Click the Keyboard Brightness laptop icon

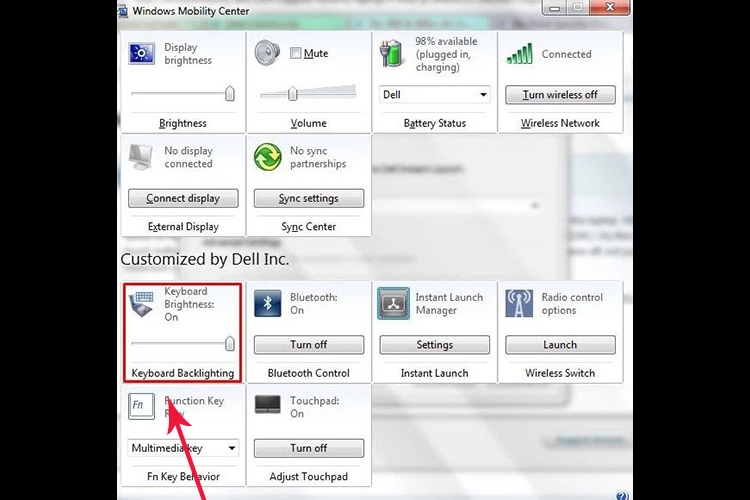coord(142,304)
